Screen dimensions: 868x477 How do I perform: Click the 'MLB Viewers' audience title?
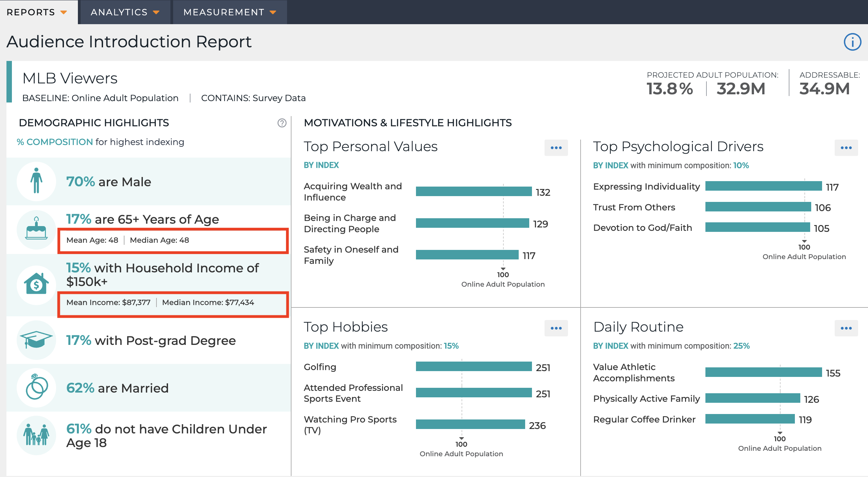70,78
